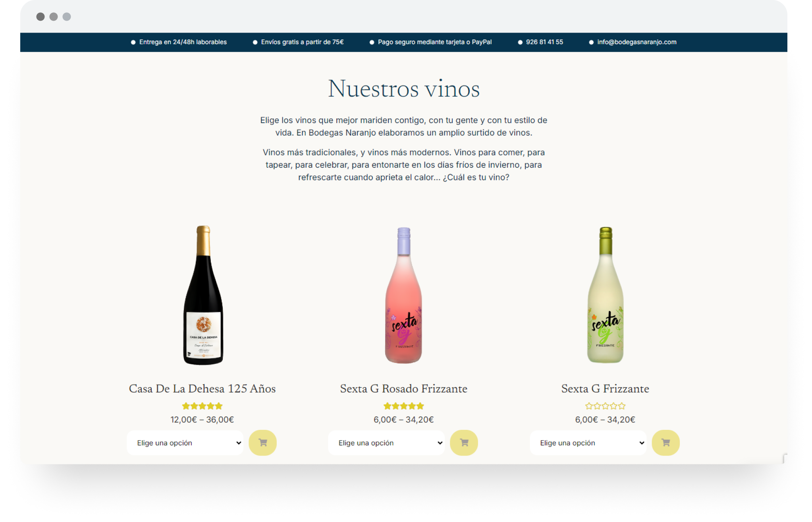
Task: Click the first gray window control dot
Action: point(41,17)
